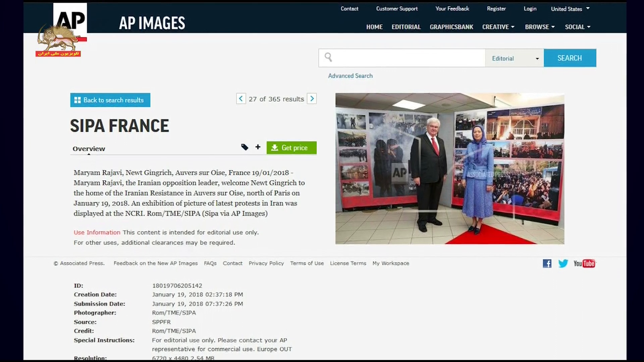The image size is (644, 362).
Task: Select the Overview tab
Action: click(x=89, y=149)
